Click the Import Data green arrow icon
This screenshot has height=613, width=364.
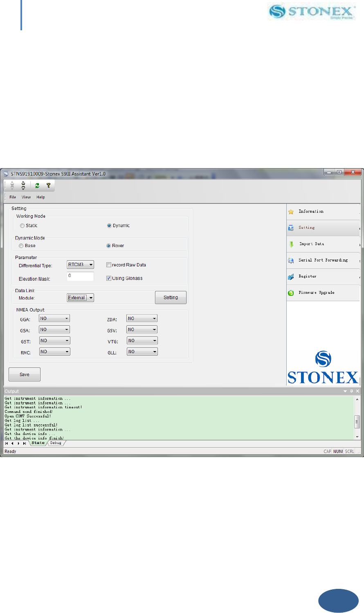click(291, 244)
